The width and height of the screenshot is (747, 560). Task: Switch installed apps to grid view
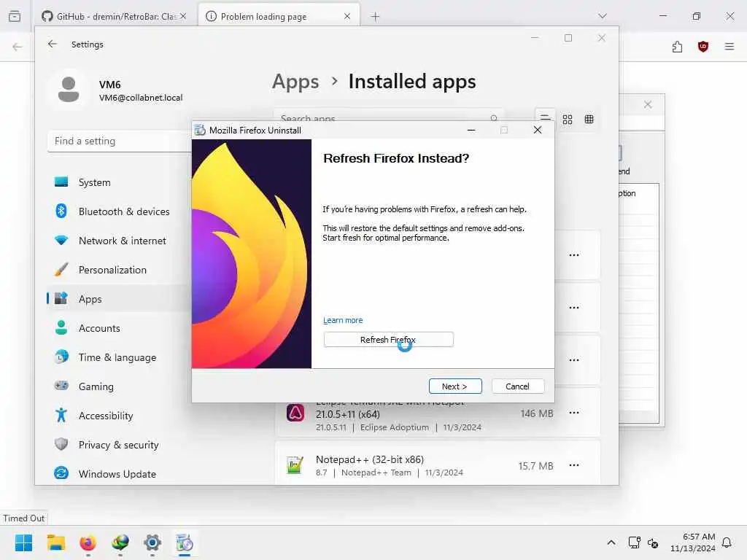[567, 119]
